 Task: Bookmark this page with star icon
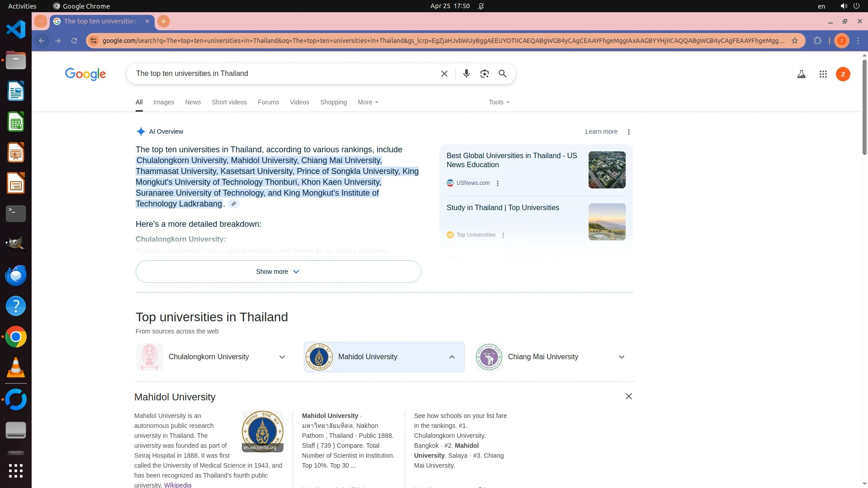(x=795, y=41)
